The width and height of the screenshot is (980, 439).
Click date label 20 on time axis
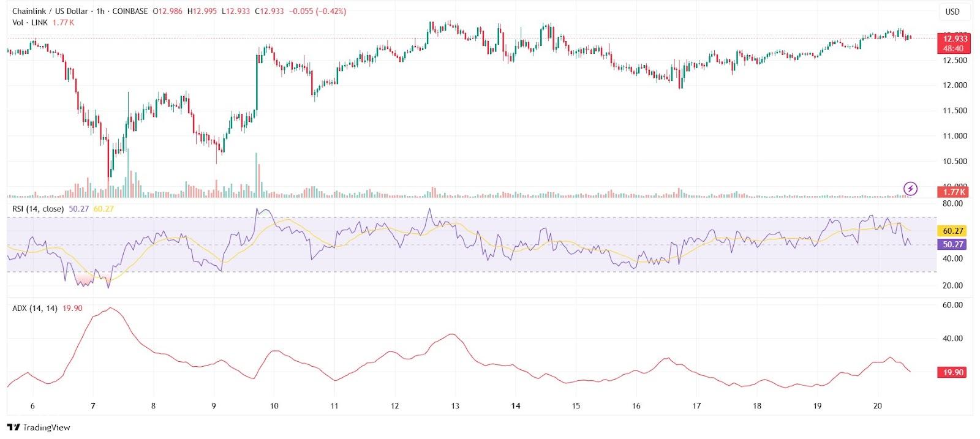pos(877,405)
